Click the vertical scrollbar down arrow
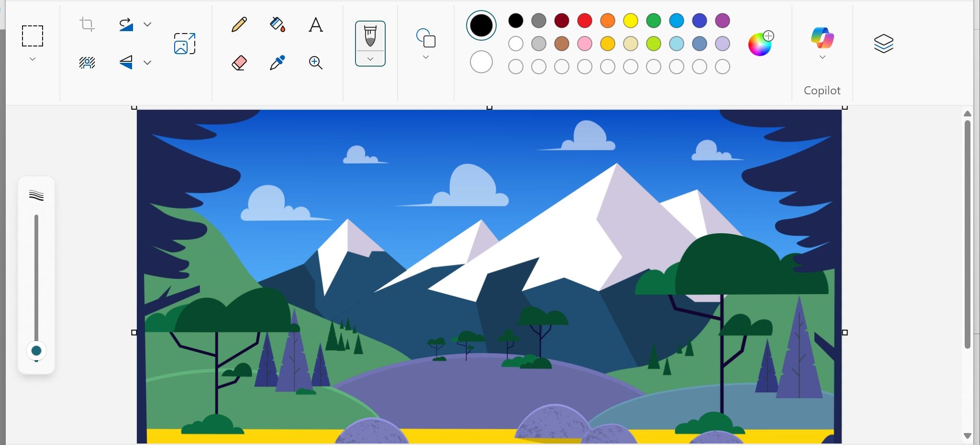 click(968, 436)
